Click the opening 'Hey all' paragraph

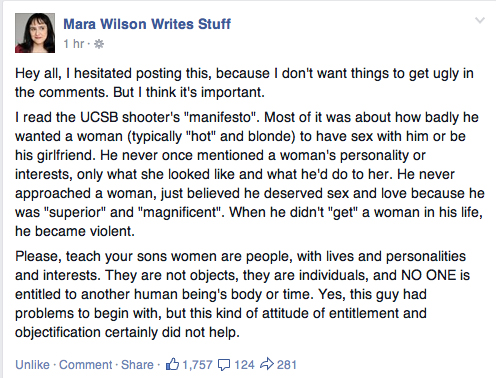(x=244, y=83)
